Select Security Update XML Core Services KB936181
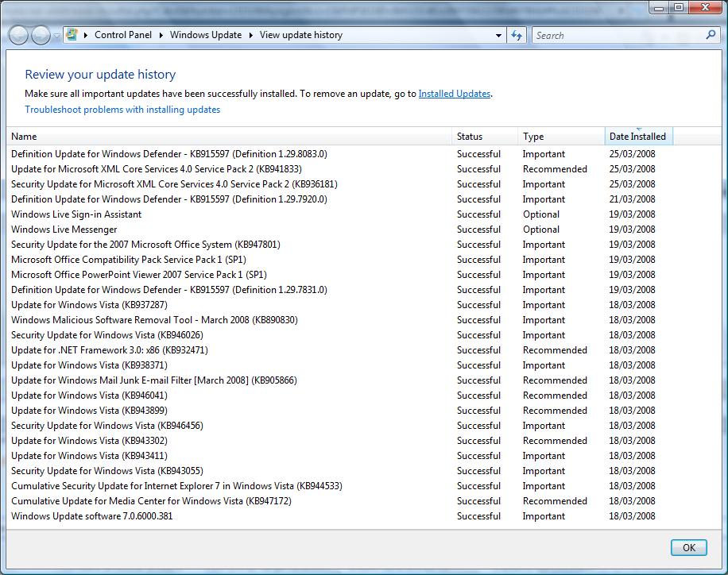The image size is (728, 575). [x=174, y=184]
